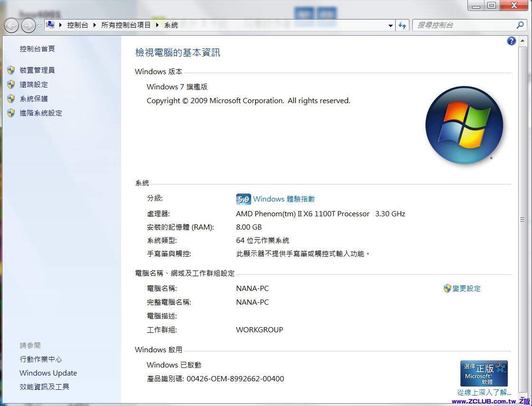Image resolution: width=532 pixels, height=406 pixels.
Task: Click the 檢視電腦的基本資訊 heading
Action: point(178,53)
